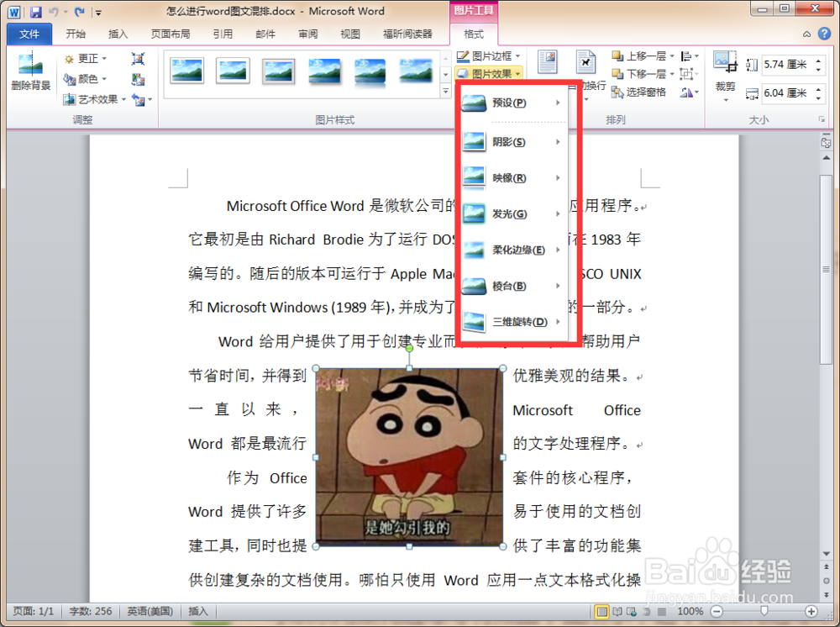The image size is (840, 627).
Task: Click the minimize ribbon caret icon
Action: (806, 34)
